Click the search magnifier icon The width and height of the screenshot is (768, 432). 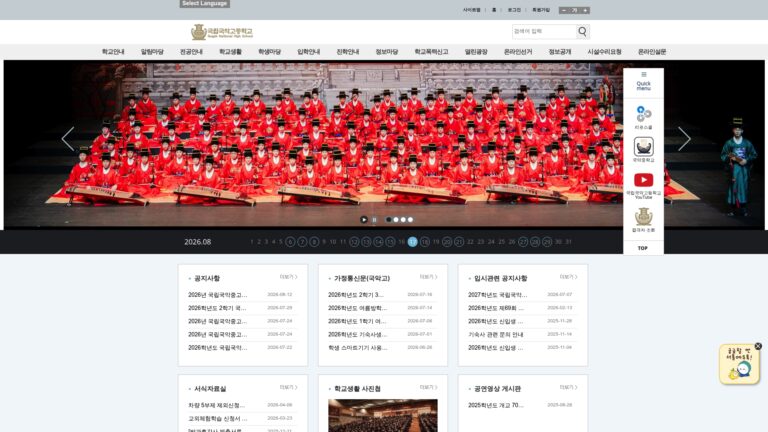pyautogui.click(x=582, y=31)
